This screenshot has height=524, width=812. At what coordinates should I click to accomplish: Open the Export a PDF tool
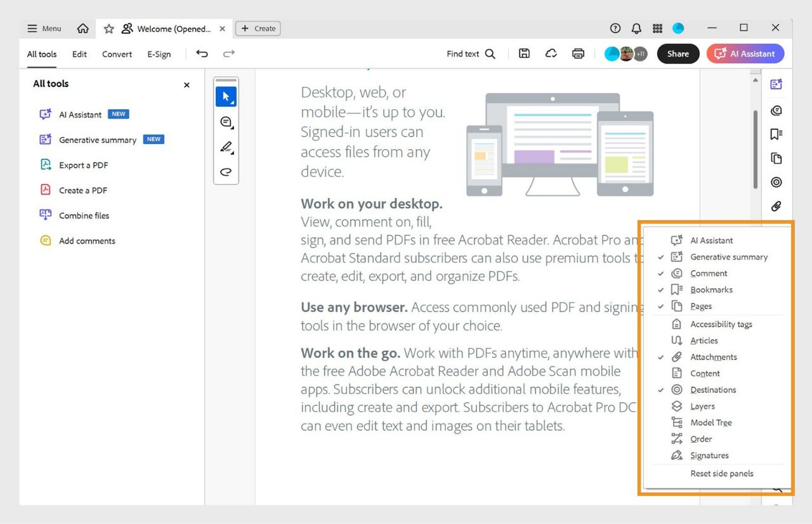[x=82, y=165]
